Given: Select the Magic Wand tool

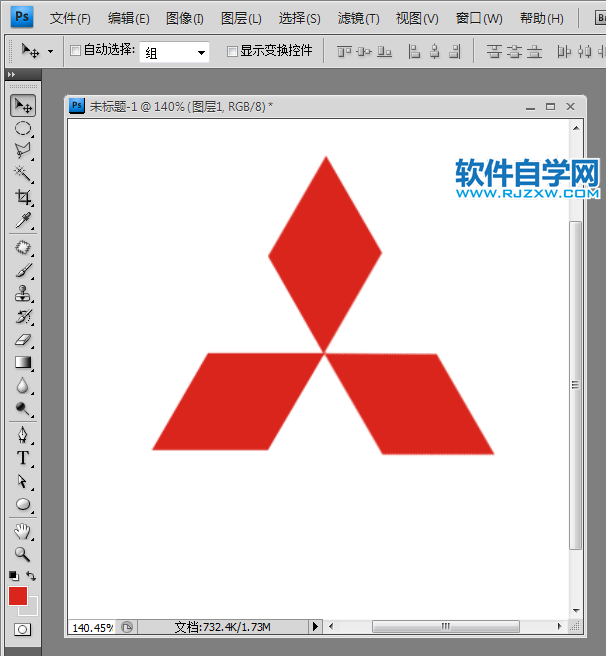Looking at the screenshot, I should click(23, 174).
